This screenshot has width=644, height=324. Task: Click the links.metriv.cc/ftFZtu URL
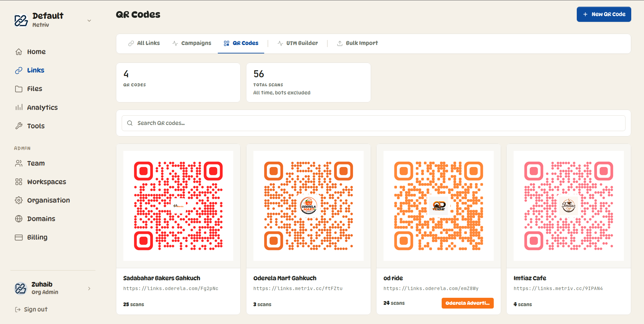[298, 288]
